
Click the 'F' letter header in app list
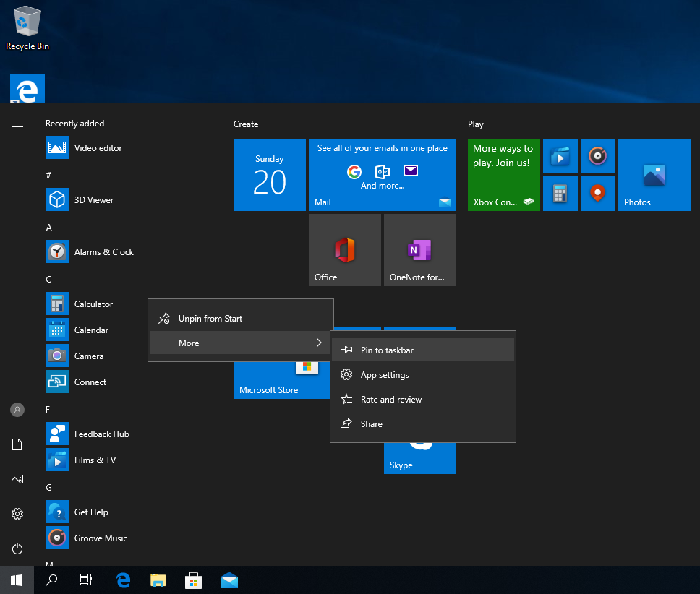point(48,410)
